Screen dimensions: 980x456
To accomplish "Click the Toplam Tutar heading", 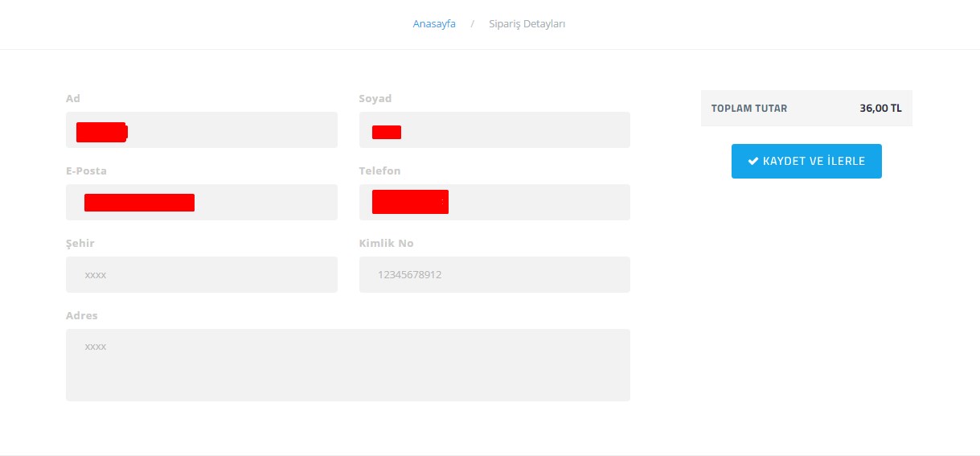I will (x=749, y=109).
